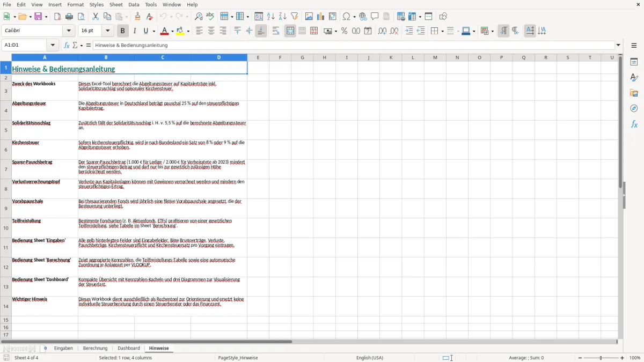Open sidebar Properties panel icon
Viewport: 644px width, 362px height.
pos(634,62)
